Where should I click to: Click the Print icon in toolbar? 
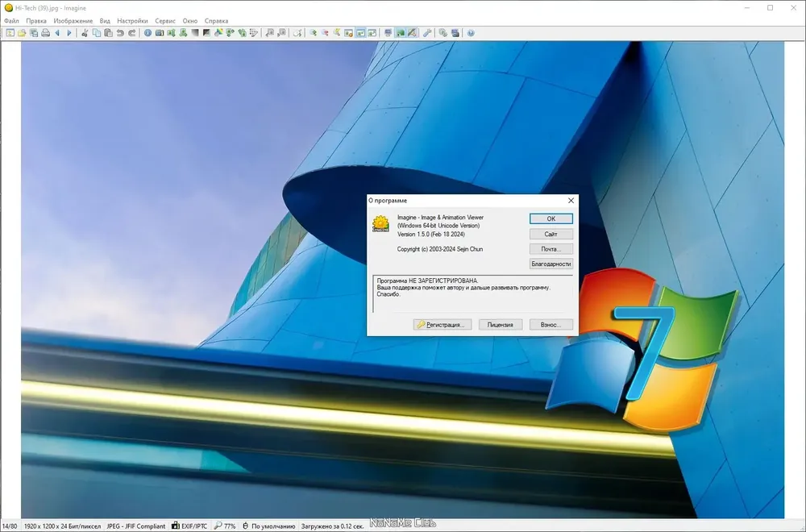tap(45, 33)
